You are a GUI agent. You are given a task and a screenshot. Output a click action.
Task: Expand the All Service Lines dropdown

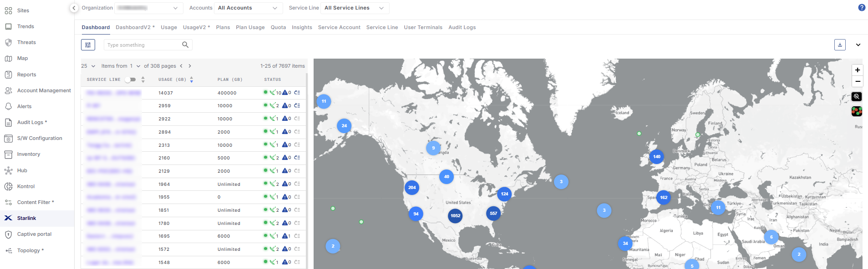[x=354, y=8]
